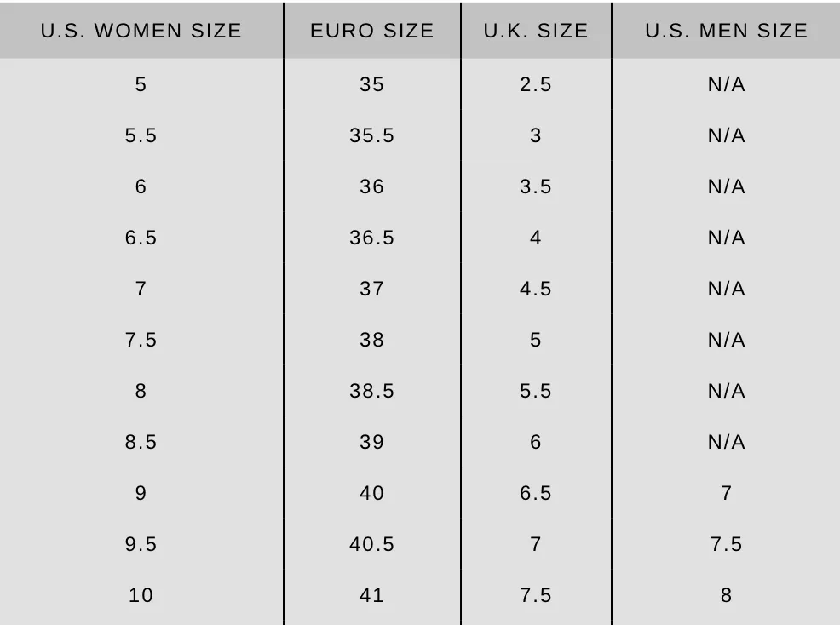
Task: Click the U.S. WOMEN SIZE column header
Action: [141, 31]
